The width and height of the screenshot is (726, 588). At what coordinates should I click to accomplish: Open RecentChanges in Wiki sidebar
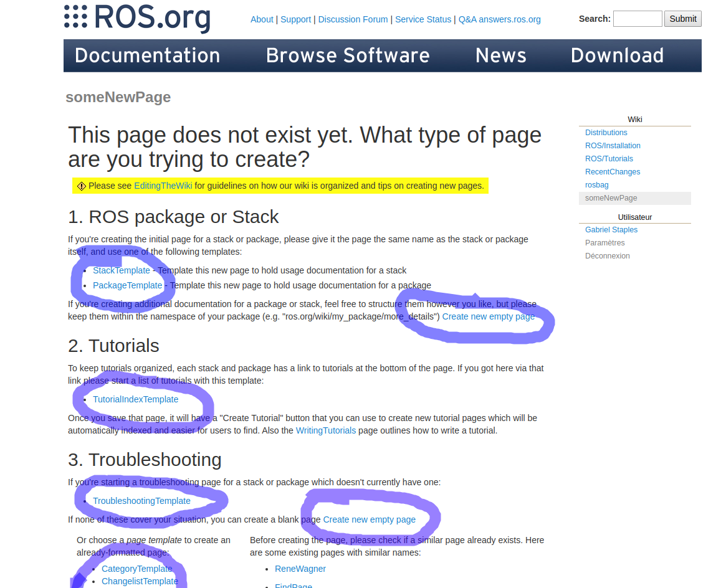click(613, 172)
